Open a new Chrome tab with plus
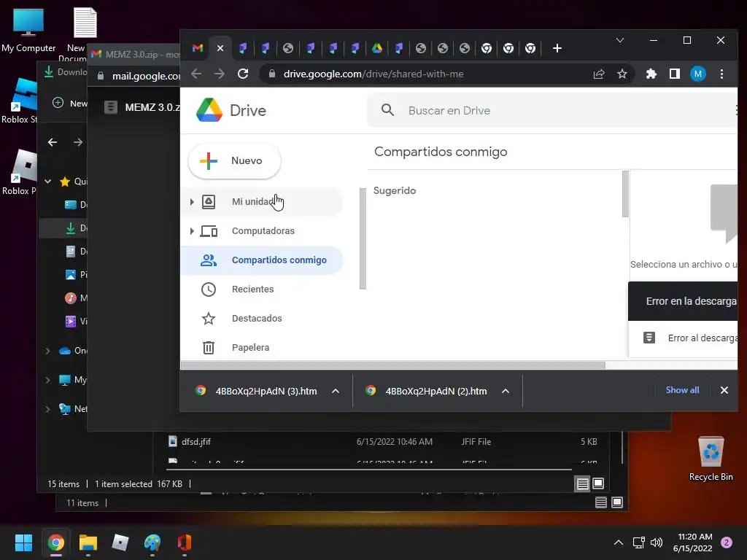 557,48
